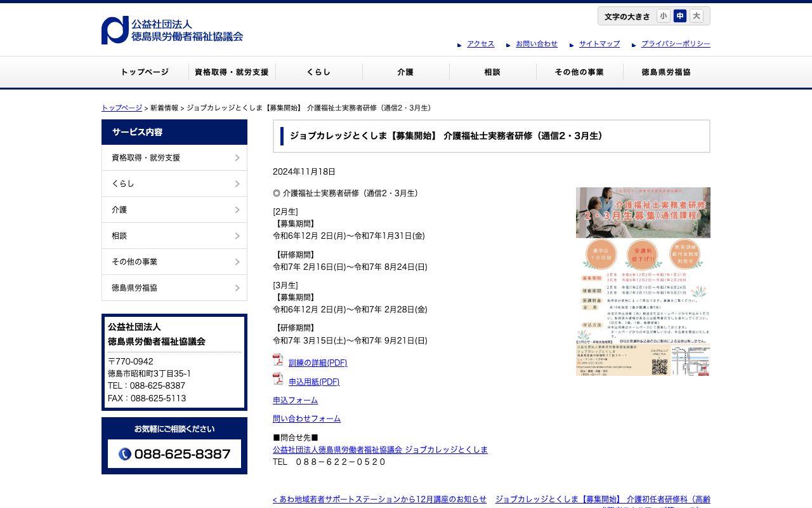Expand the 介護 sidebar item
Screen dimensions: 812x508
coord(174,210)
